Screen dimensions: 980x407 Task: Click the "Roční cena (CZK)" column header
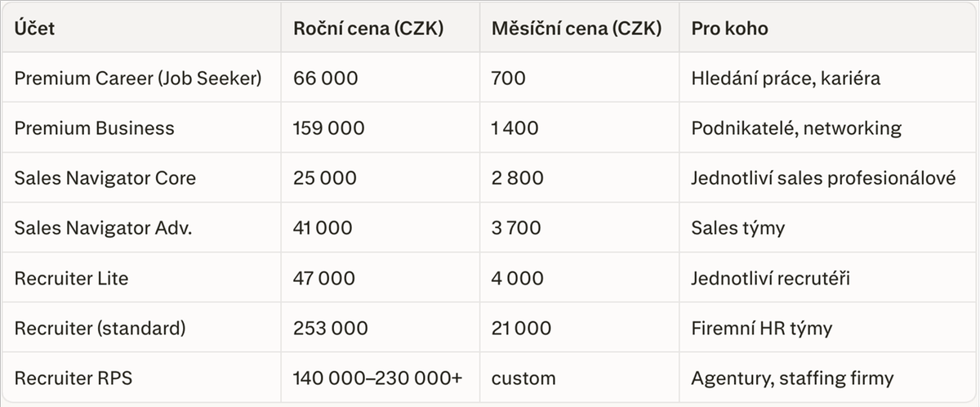(368, 29)
